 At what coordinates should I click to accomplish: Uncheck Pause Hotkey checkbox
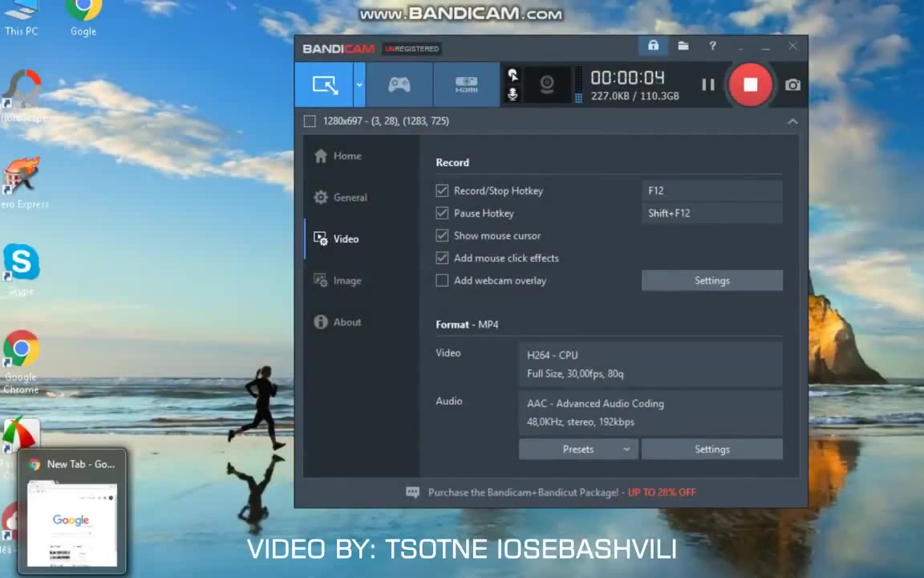442,213
